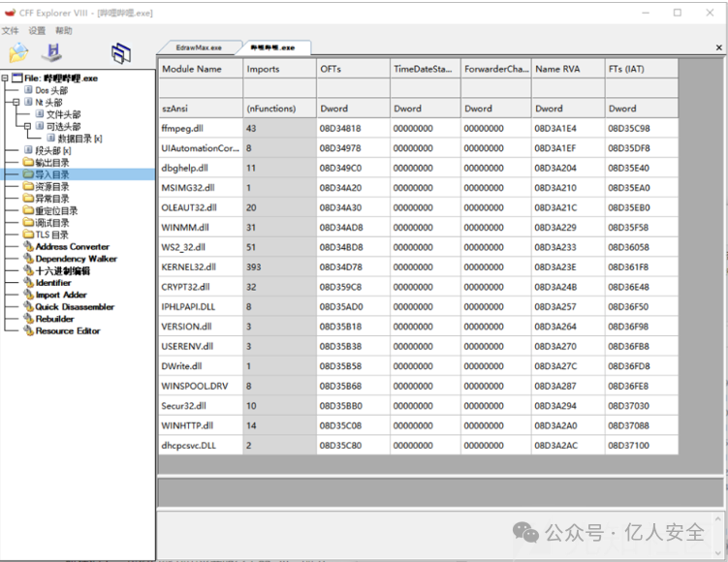Open the 文件 menu
Screen dimensions: 728x562
pyautogui.click(x=10, y=31)
